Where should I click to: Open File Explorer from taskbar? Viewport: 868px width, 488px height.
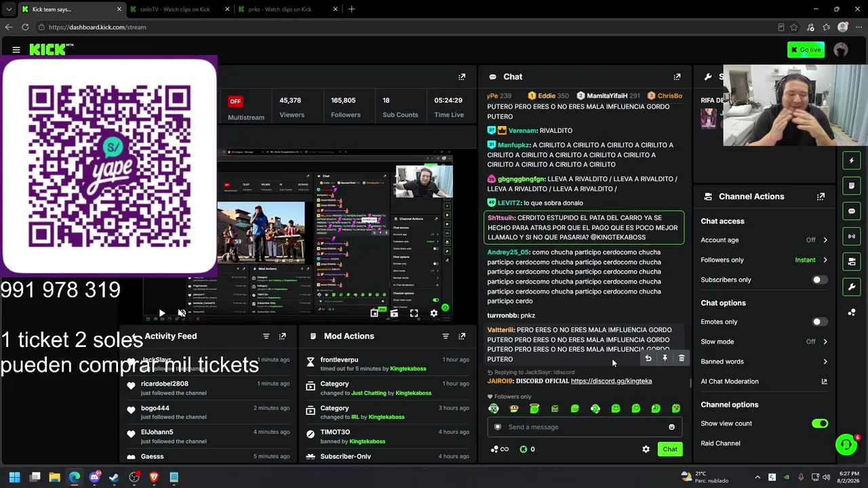tap(55, 477)
